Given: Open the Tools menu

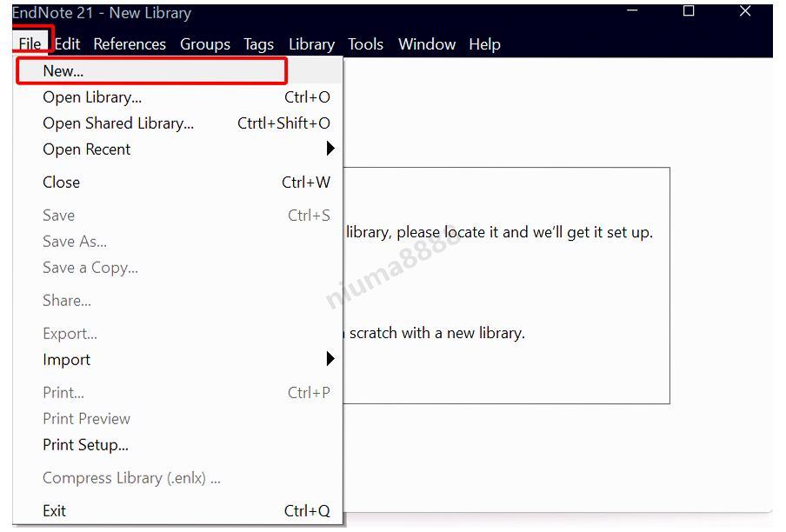Looking at the screenshot, I should pos(365,44).
